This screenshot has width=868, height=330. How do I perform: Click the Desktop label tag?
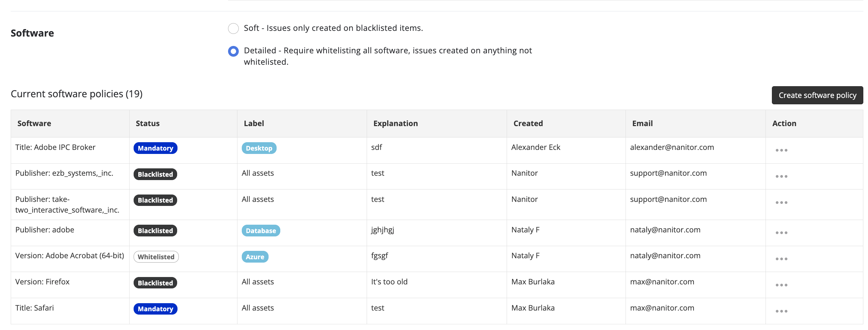click(259, 148)
